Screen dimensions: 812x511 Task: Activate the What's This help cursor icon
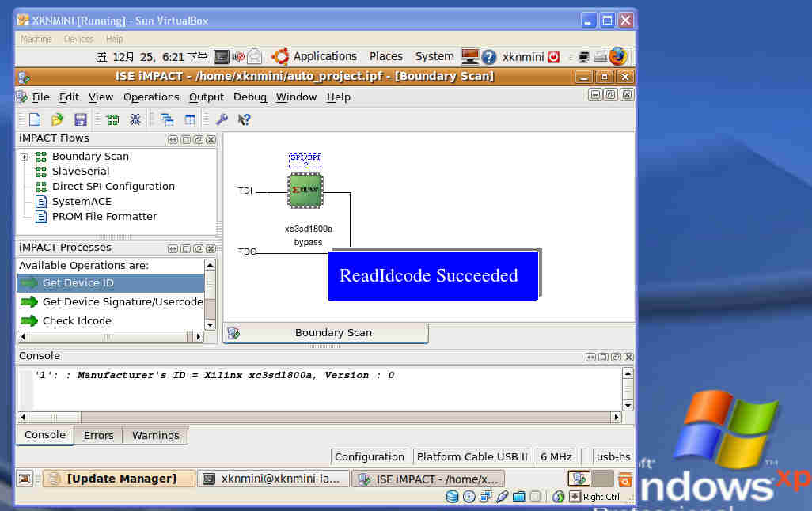(244, 119)
